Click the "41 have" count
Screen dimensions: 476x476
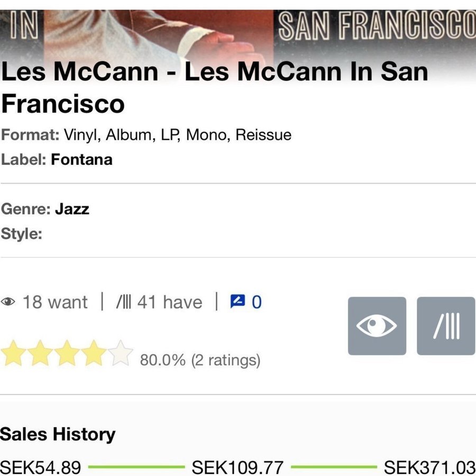click(x=169, y=303)
